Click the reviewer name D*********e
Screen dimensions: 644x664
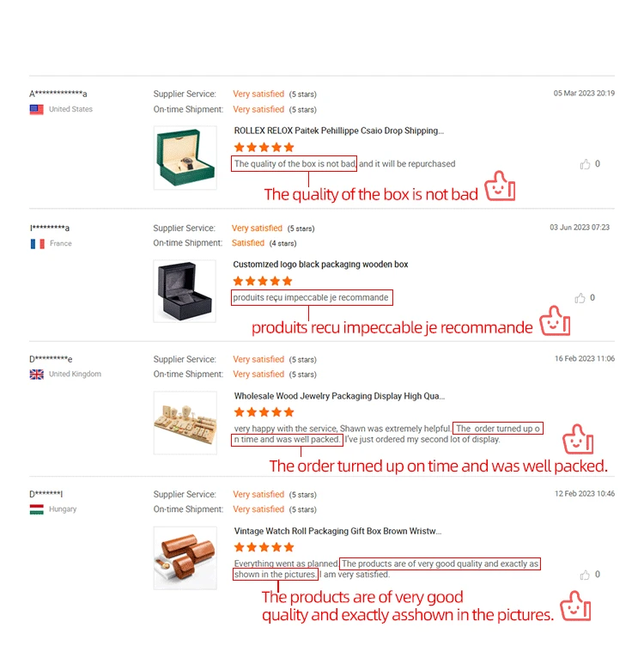[x=51, y=360]
